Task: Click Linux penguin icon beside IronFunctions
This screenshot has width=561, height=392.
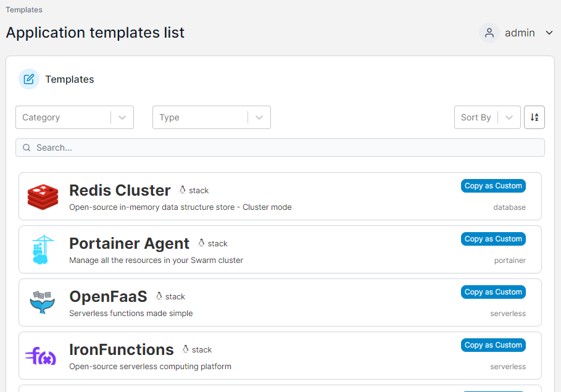Action: pos(185,349)
